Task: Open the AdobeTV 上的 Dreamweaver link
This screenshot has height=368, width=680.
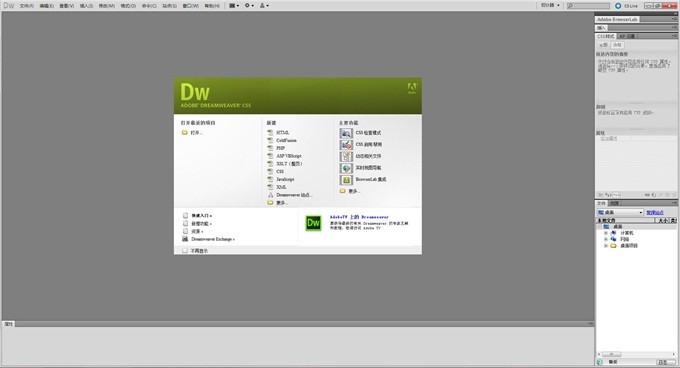Action: pos(359,217)
